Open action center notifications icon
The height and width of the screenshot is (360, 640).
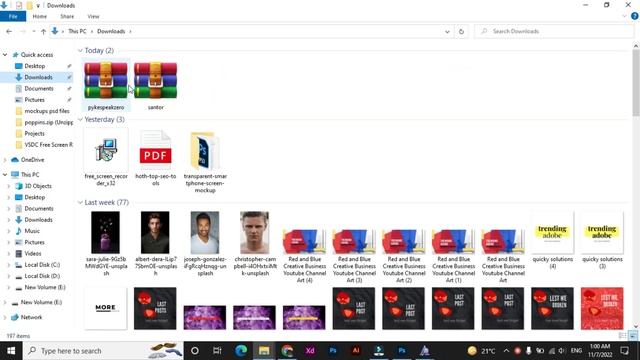click(624, 351)
